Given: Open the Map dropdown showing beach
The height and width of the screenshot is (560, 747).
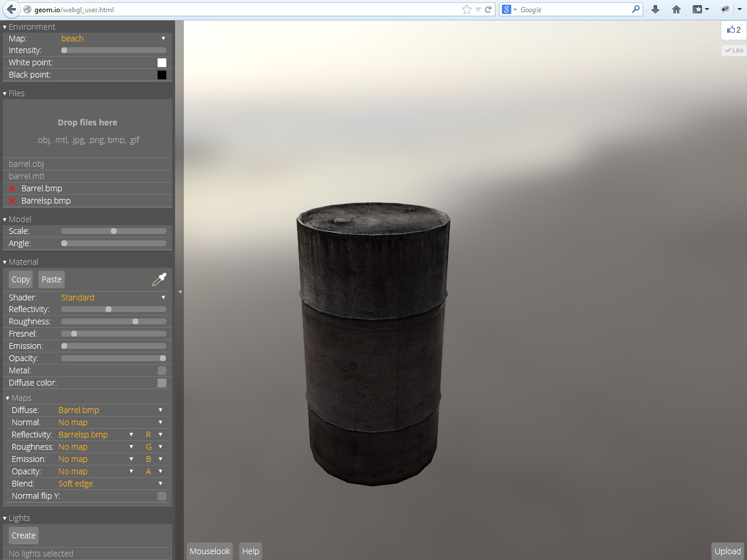Looking at the screenshot, I should pos(113,38).
